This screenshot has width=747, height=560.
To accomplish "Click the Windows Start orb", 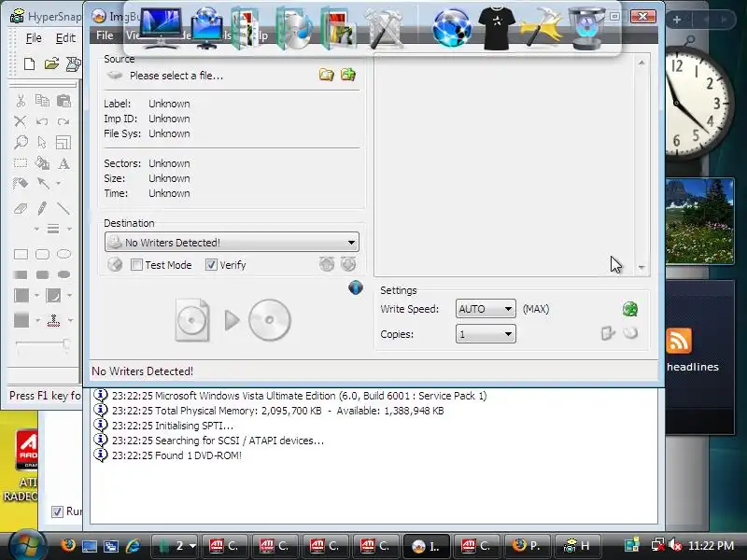I will (x=27, y=545).
